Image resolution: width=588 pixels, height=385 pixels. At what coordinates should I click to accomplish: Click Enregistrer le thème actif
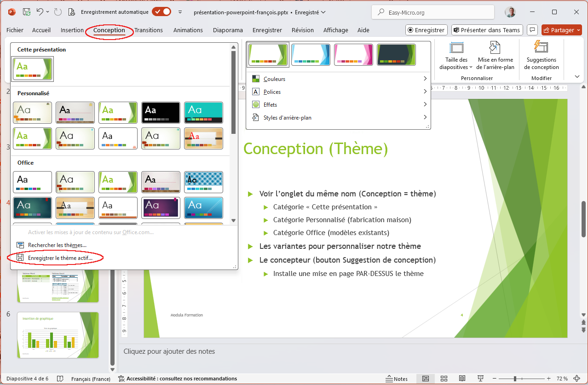click(60, 258)
